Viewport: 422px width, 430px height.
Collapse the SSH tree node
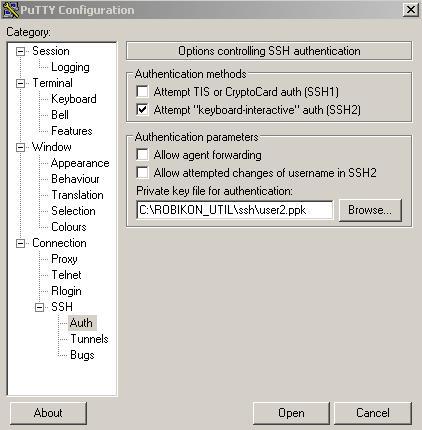[x=39, y=307]
